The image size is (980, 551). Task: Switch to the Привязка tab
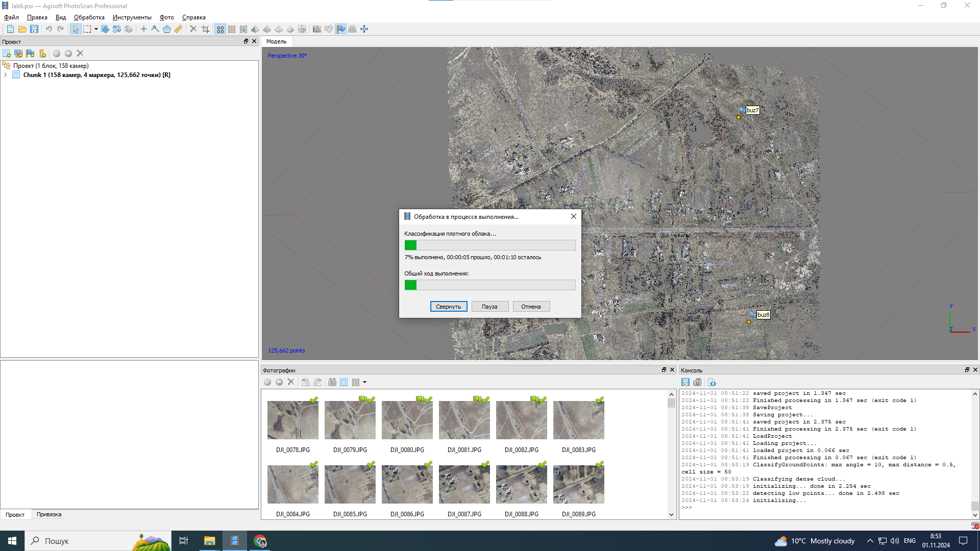(49, 514)
